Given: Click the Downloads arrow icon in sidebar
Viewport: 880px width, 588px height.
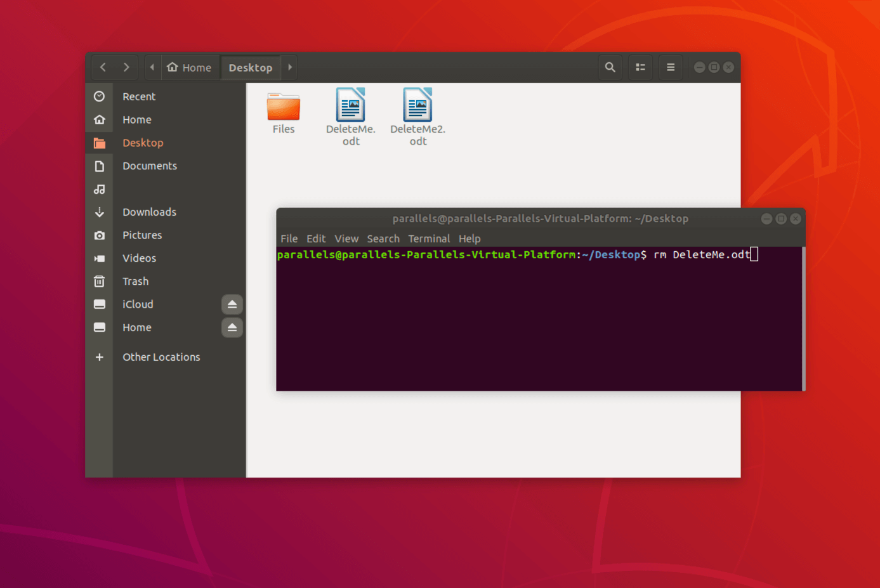Looking at the screenshot, I should click(100, 211).
